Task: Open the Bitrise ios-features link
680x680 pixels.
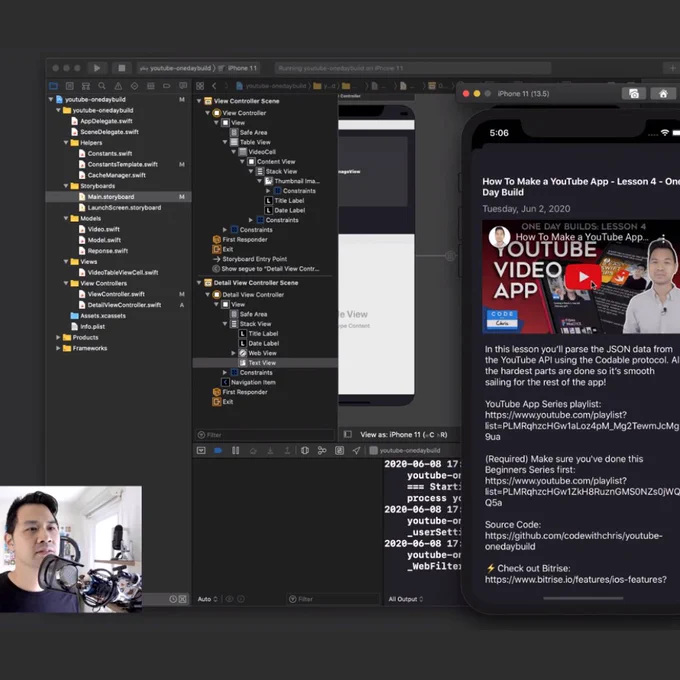Action: tap(575, 580)
